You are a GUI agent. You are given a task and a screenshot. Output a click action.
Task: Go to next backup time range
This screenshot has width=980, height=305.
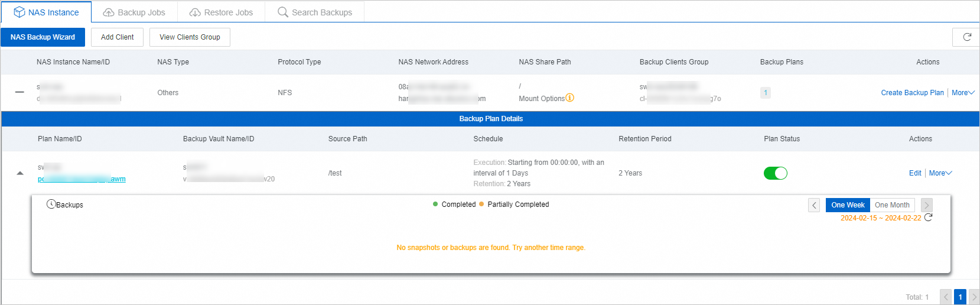pyautogui.click(x=927, y=205)
